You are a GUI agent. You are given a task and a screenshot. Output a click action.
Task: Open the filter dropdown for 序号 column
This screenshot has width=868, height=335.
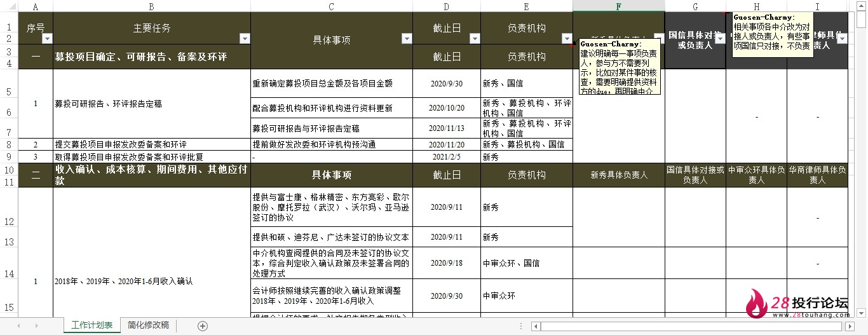(x=46, y=39)
